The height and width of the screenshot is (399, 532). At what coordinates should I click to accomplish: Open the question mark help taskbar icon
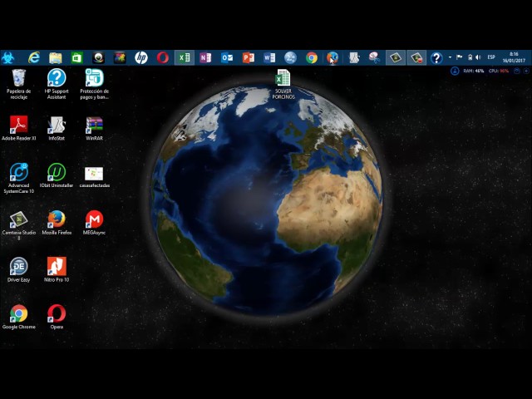pos(436,58)
